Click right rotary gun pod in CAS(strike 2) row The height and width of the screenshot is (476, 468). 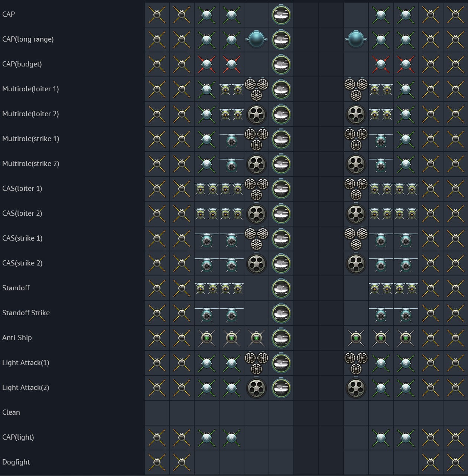(356, 263)
